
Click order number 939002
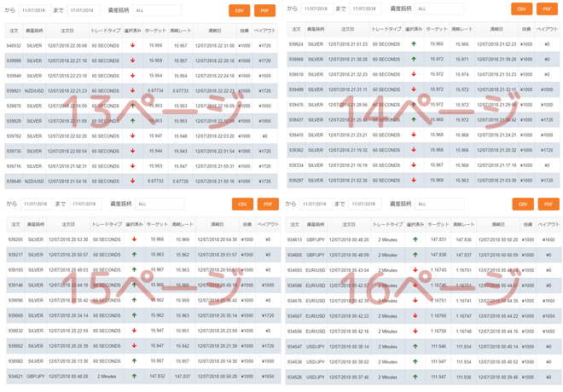click(15, 346)
